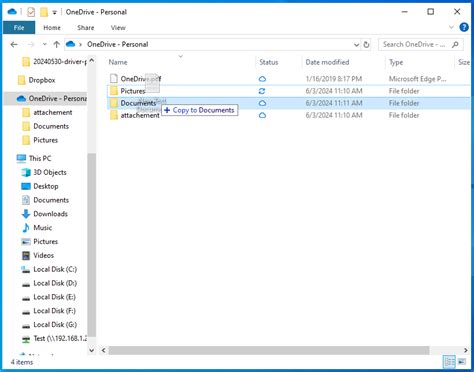
Task: Click the New folder quick access icon
Action: (x=44, y=12)
